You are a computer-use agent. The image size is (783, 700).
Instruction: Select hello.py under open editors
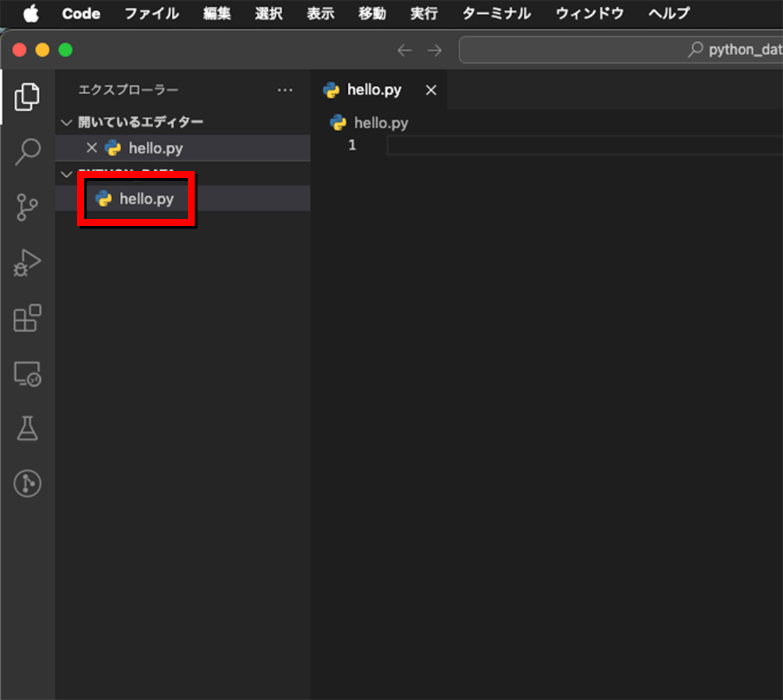183,148
